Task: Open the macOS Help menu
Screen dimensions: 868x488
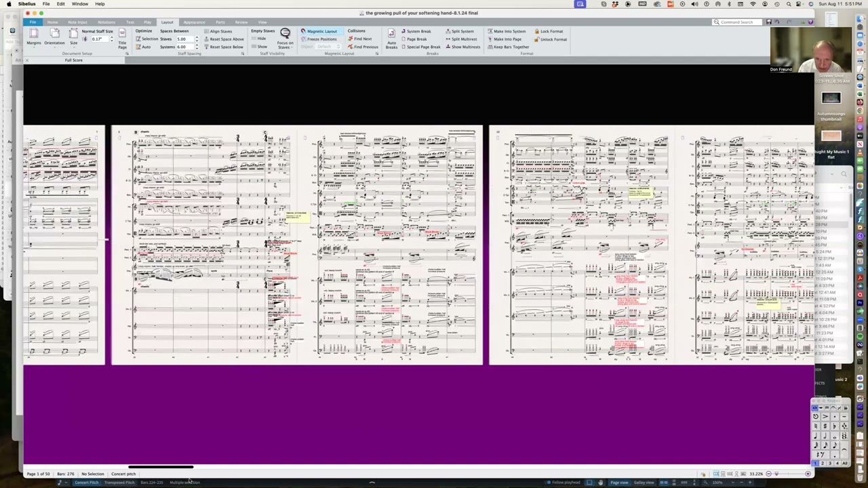Action: pos(100,4)
